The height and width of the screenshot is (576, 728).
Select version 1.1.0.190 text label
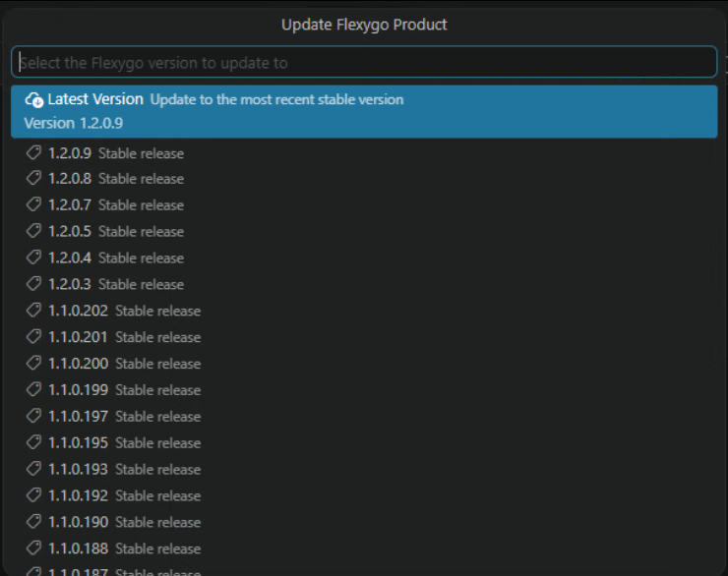(78, 522)
